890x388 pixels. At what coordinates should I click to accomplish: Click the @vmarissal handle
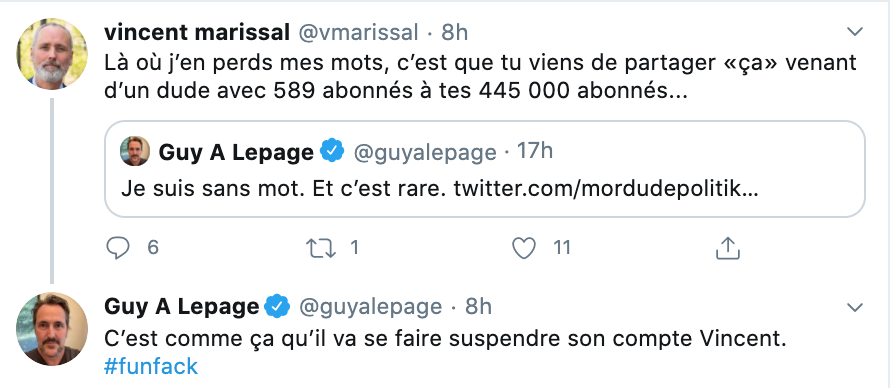[358, 33]
